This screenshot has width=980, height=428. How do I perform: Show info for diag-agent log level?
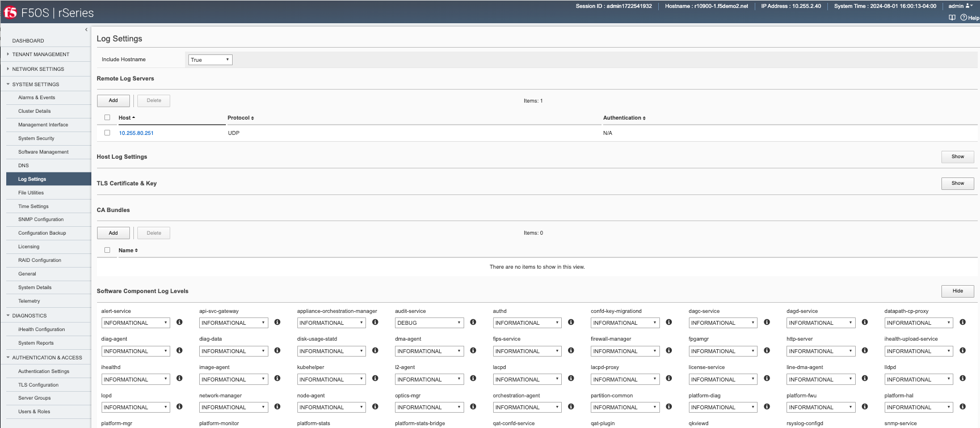pos(179,350)
